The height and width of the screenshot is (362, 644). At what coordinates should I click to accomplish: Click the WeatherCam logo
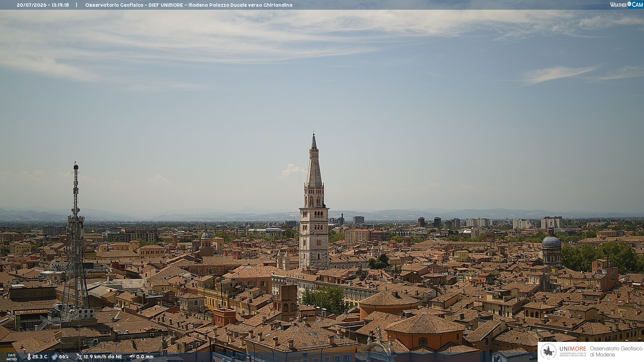(x=627, y=5)
